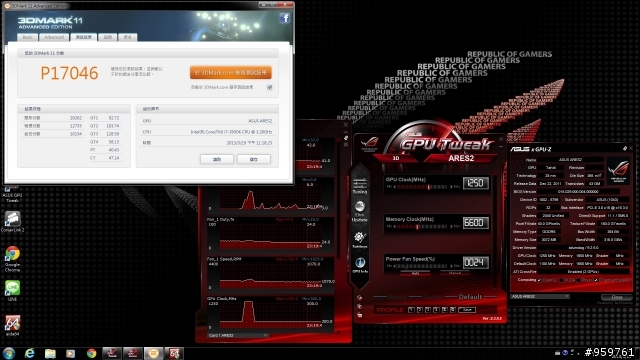Select the third (results) tab in 3DMark 11

(x=84, y=37)
